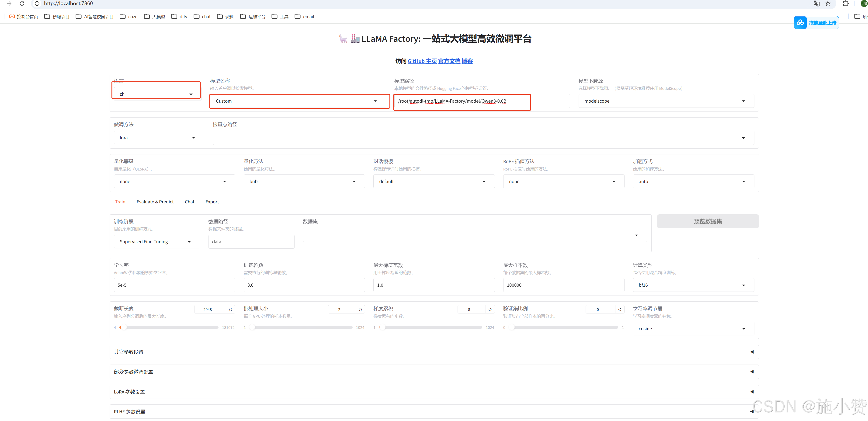The width and height of the screenshot is (868, 421).
Task: Open the 资料 bookmark folder
Action: tap(226, 17)
